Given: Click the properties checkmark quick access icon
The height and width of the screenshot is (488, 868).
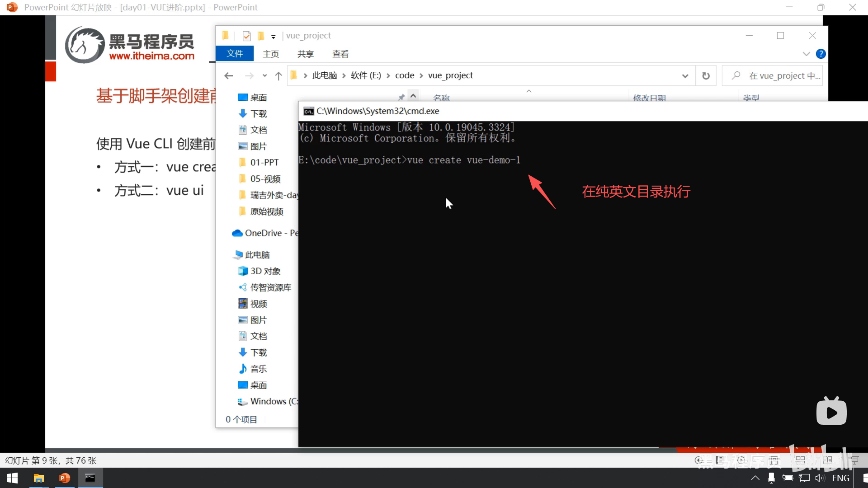Looking at the screenshot, I should 246,36.
